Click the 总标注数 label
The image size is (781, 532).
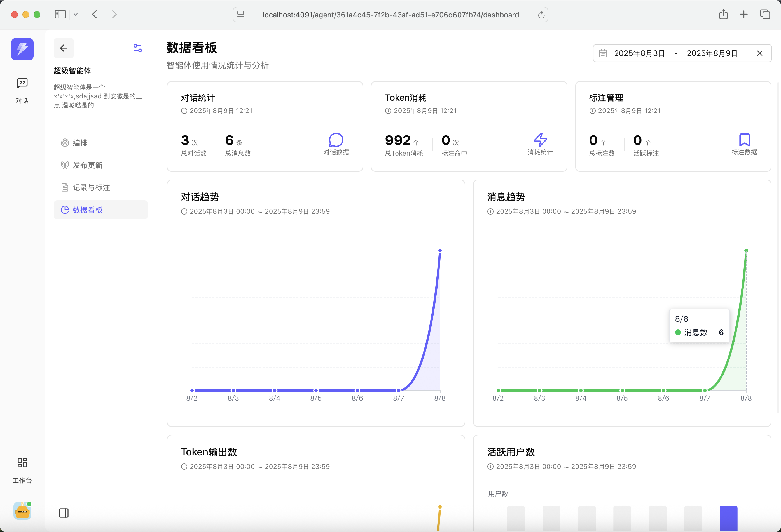pyautogui.click(x=602, y=154)
